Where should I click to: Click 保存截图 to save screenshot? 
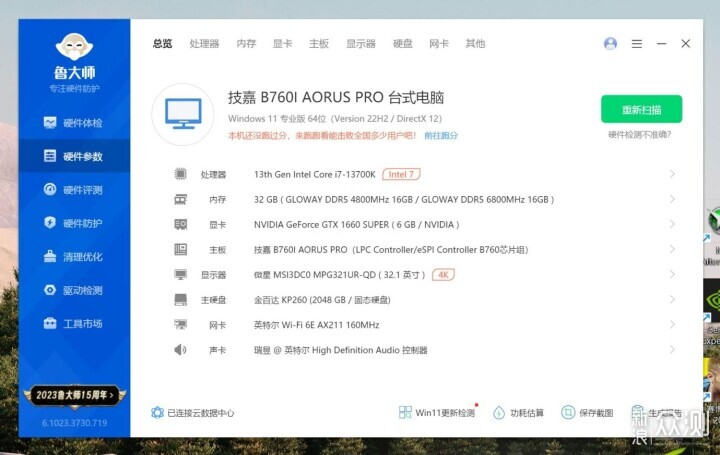click(587, 412)
